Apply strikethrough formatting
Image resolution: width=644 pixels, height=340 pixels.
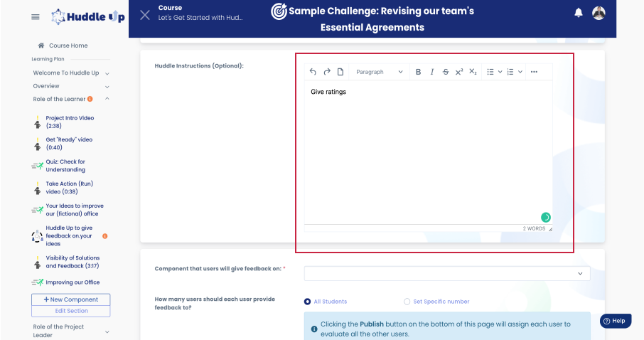coord(446,72)
